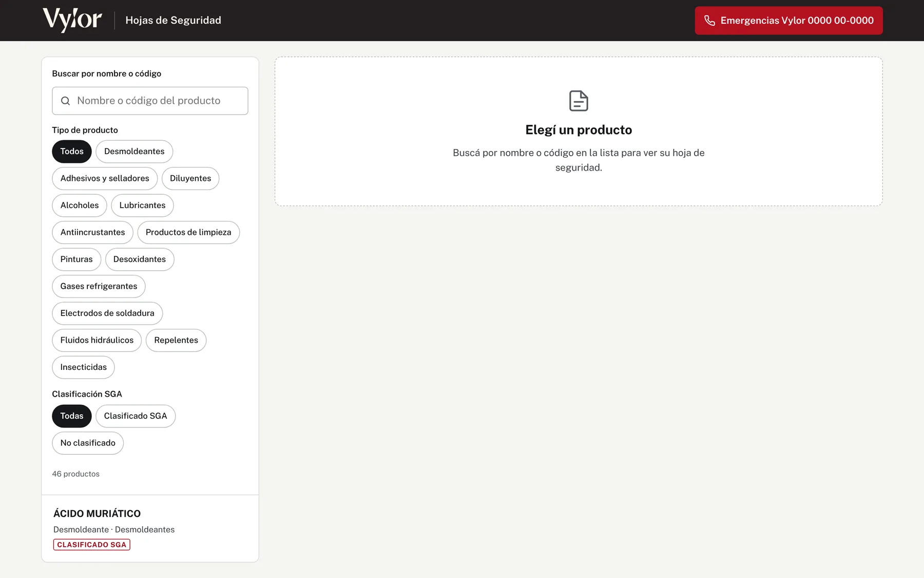Select Todas under Clasificación SGA

click(72, 416)
